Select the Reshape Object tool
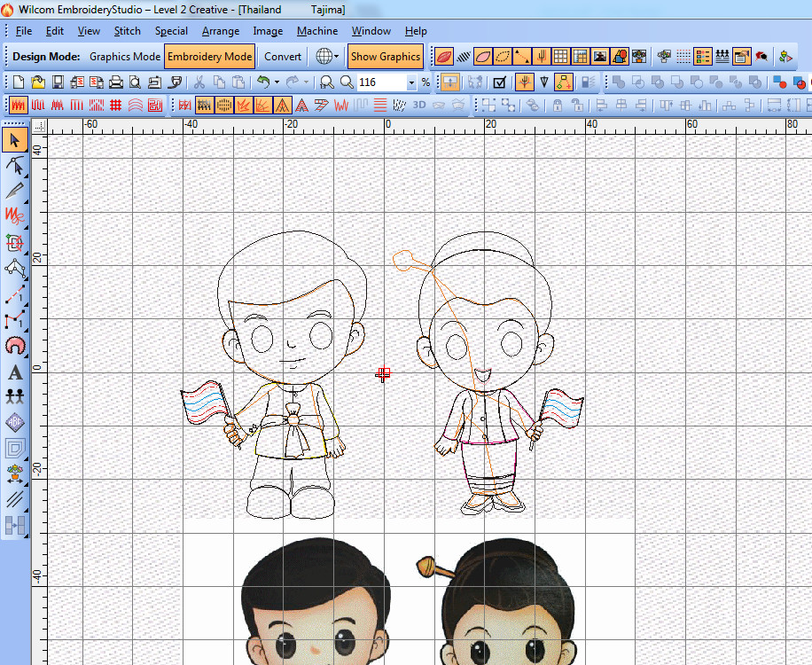812x665 pixels. point(15,166)
